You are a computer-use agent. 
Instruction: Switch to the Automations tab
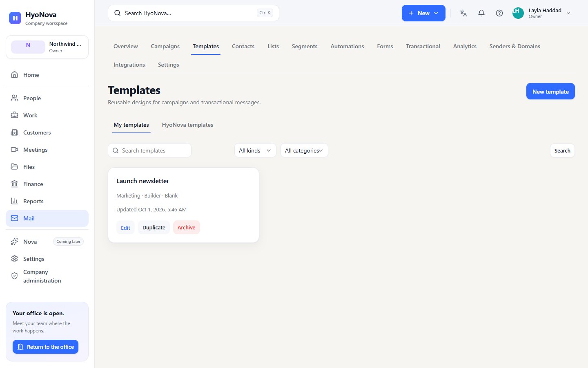(x=347, y=46)
